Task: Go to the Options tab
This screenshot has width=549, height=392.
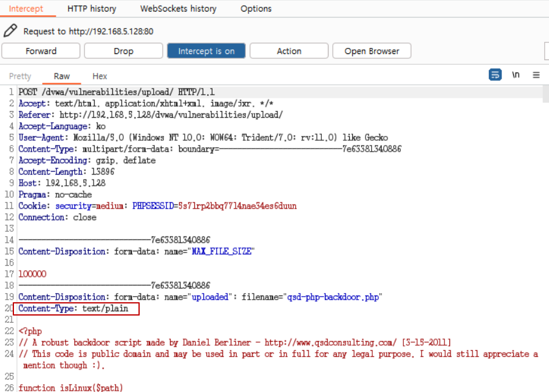Action: tap(256, 8)
